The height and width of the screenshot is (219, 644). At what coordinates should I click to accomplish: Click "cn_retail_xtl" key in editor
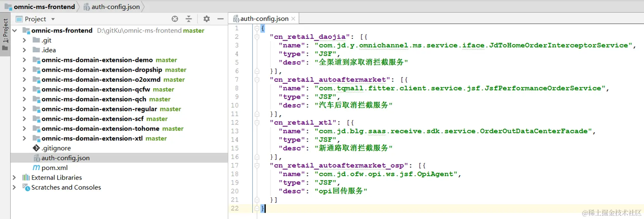coord(303,123)
